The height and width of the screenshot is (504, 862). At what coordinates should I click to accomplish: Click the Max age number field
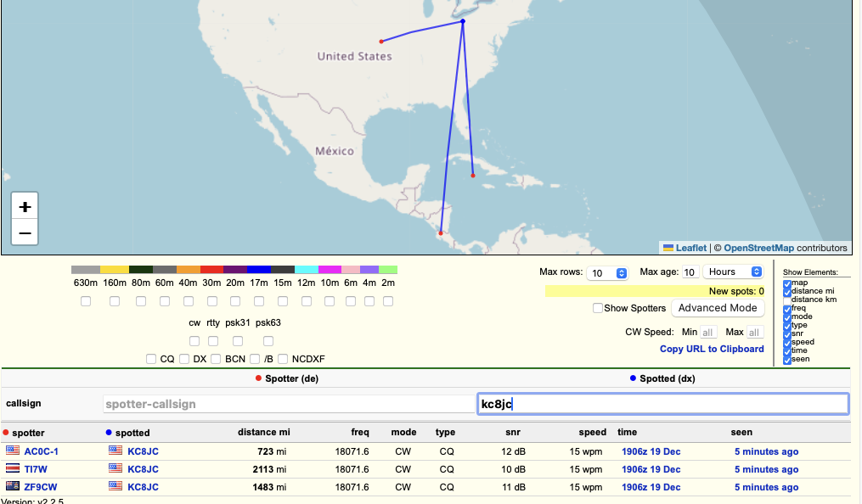[x=690, y=272]
